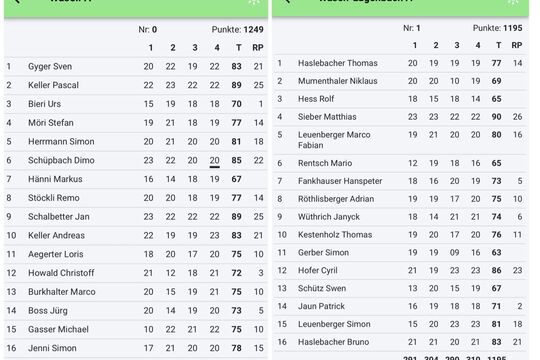
Task: Open Schüpbach Dimo's underlined round 4 score
Action: (x=215, y=161)
